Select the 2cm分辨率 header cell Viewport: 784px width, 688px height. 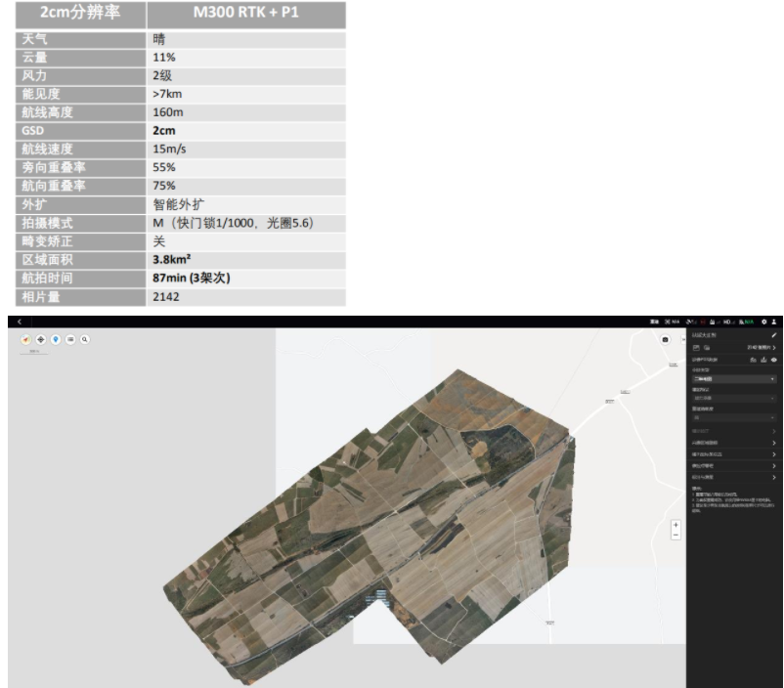[x=80, y=14]
